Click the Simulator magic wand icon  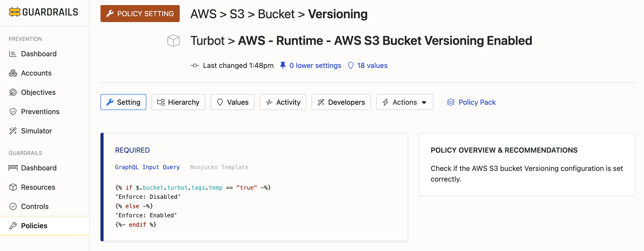[13, 131]
